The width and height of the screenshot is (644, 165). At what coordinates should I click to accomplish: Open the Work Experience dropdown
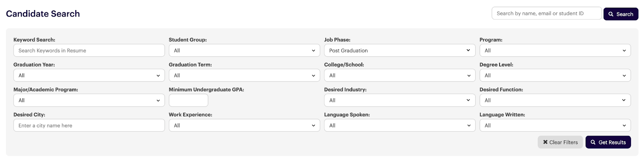[x=244, y=125]
